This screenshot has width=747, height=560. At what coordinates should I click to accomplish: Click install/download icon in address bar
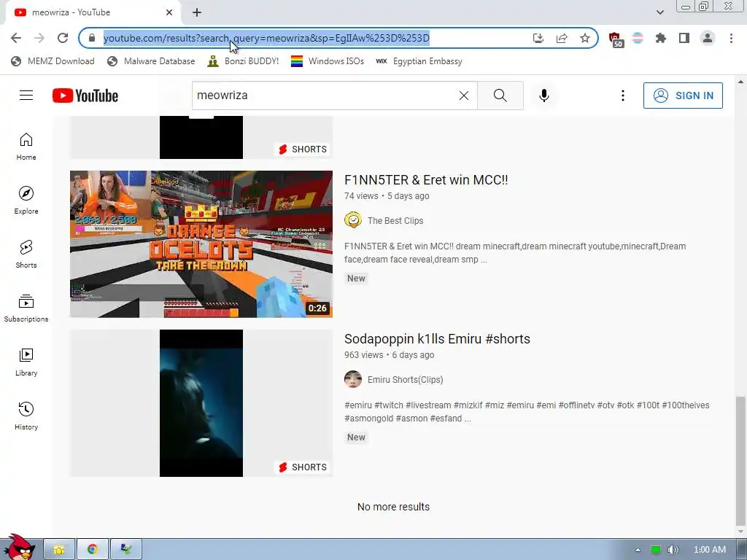(538, 38)
